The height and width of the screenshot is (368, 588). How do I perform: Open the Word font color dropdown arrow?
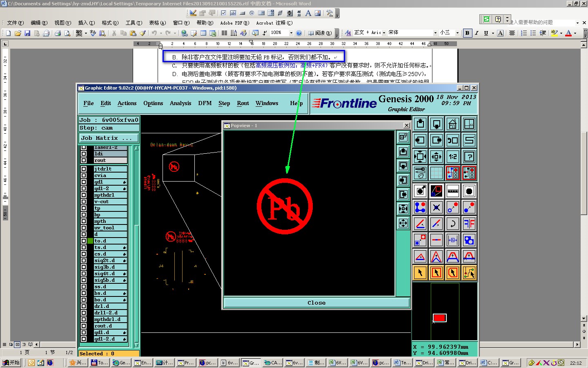click(575, 33)
